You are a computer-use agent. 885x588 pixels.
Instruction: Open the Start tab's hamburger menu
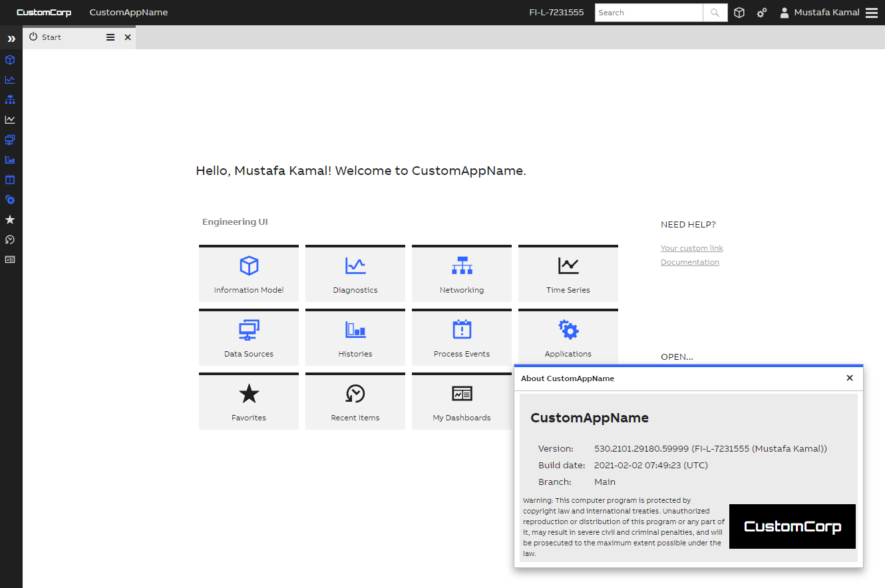coord(110,37)
